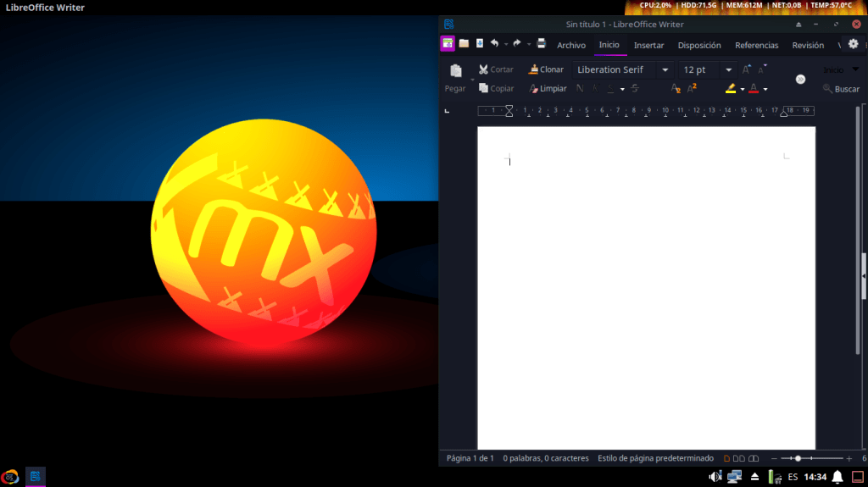Viewport: 868px width, 487px height.
Task: Click the increase font size icon
Action: coord(747,69)
